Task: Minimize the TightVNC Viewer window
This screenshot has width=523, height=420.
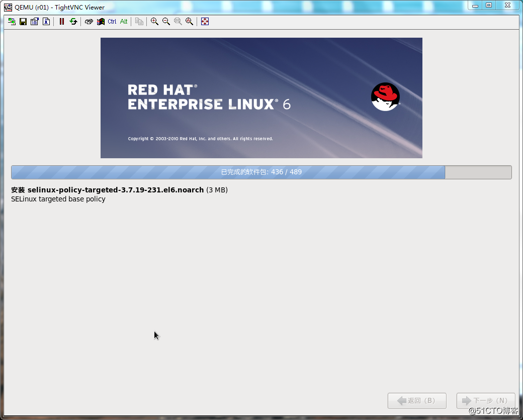Action: pyautogui.click(x=475, y=5)
